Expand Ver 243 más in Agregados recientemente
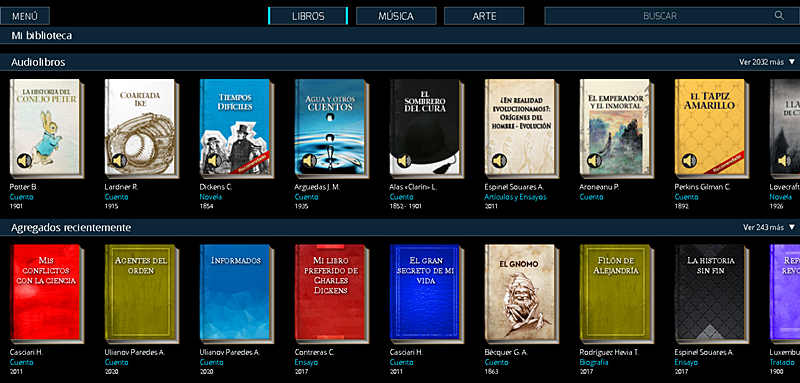Viewport: 800px width, 383px height. (769, 227)
